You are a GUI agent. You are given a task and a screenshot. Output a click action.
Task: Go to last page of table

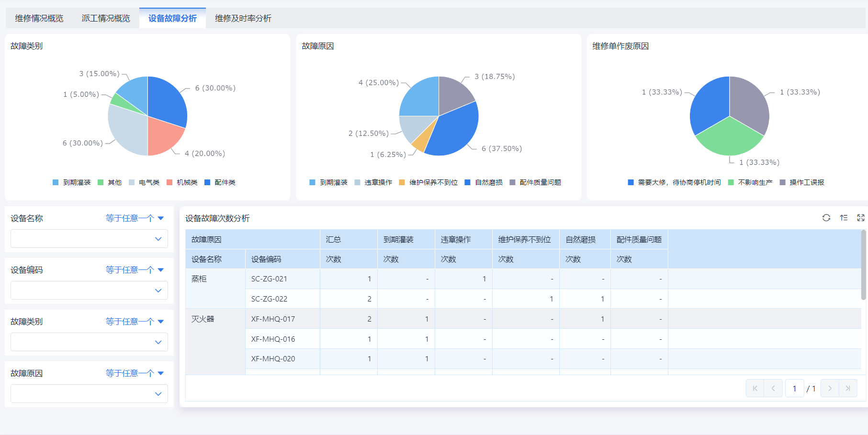point(848,388)
